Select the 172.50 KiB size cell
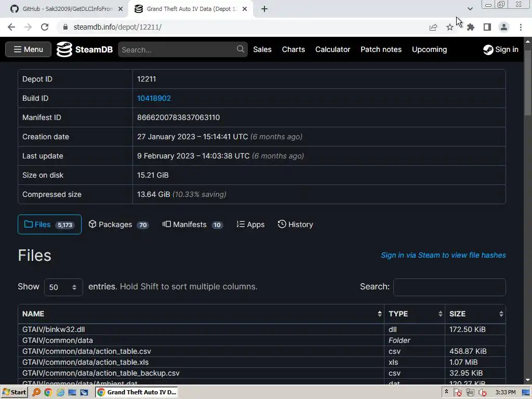Viewport: 532px width, 399px height. click(475, 329)
